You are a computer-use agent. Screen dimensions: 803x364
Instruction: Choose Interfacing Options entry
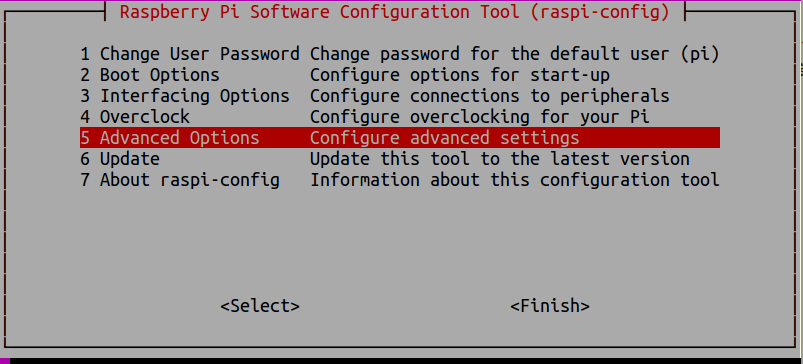click(x=399, y=96)
